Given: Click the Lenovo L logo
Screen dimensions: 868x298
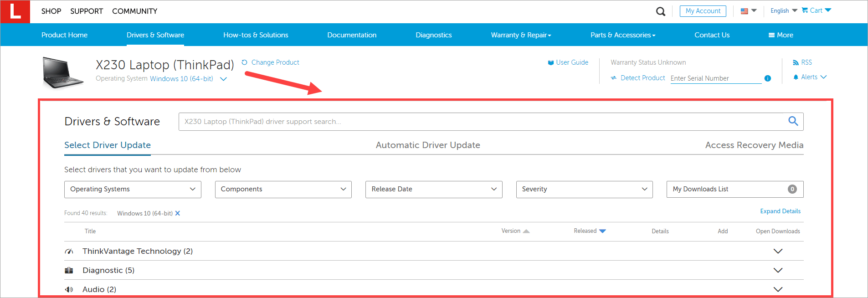Looking at the screenshot, I should (x=15, y=11).
